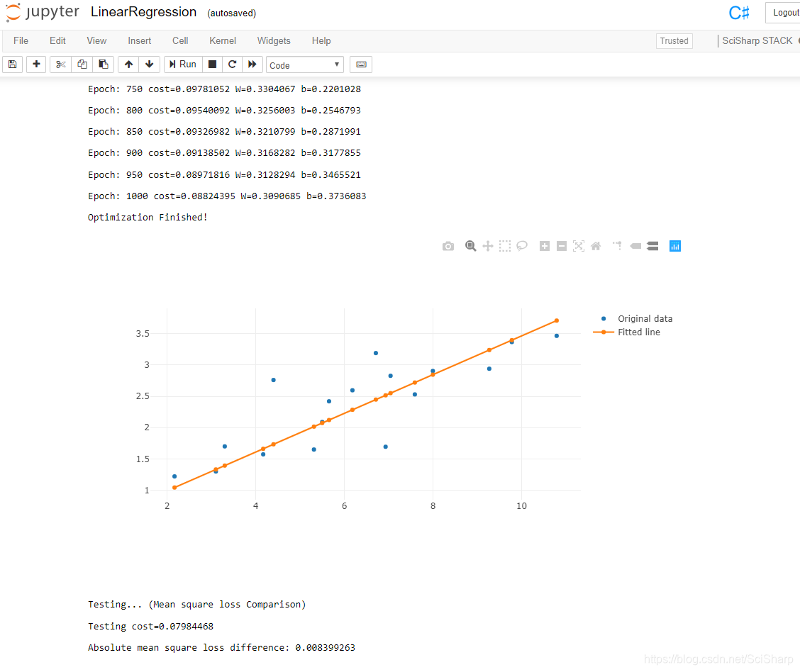Click the 3.5 y-axis tick label
Image resolution: width=800 pixels, height=672 pixels.
tap(143, 333)
